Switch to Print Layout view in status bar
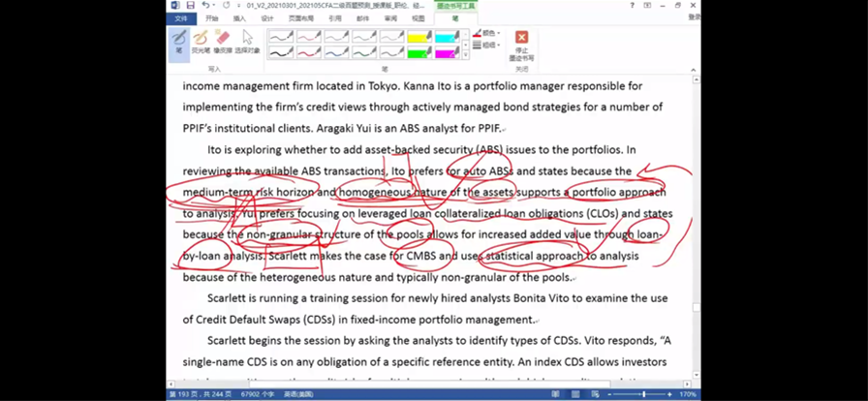This screenshot has width=868, height=401. [575, 394]
